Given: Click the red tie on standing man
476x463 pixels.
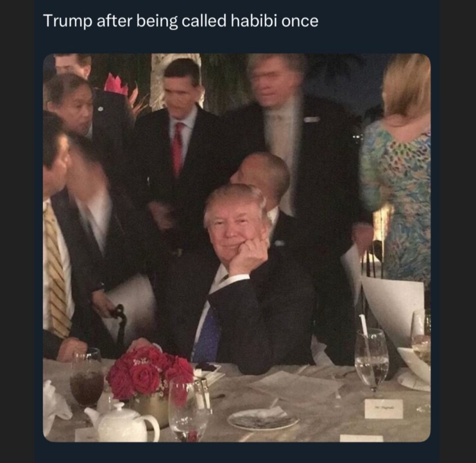Looking at the screenshot, I should click(178, 148).
